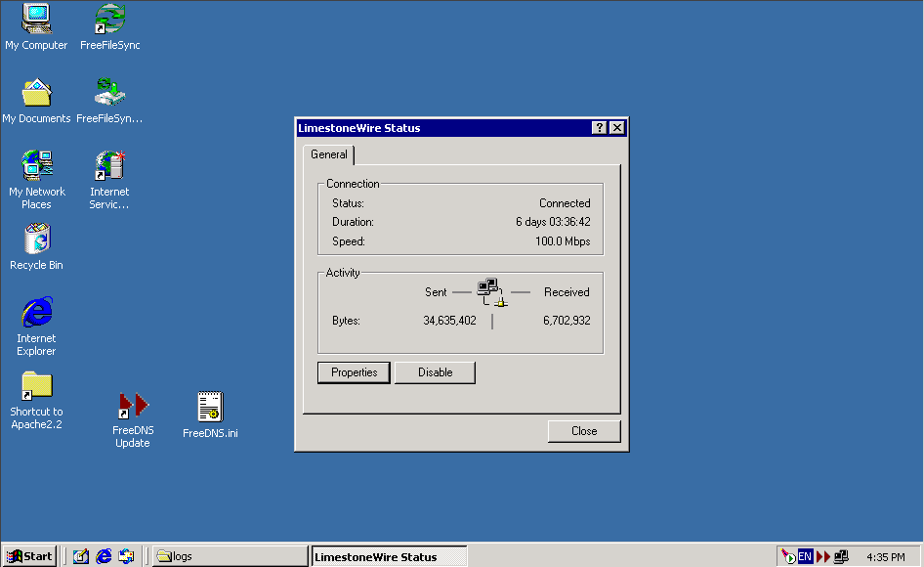924x567 pixels.
Task: Click sent bytes value 34,635,402
Action: pyautogui.click(x=449, y=321)
